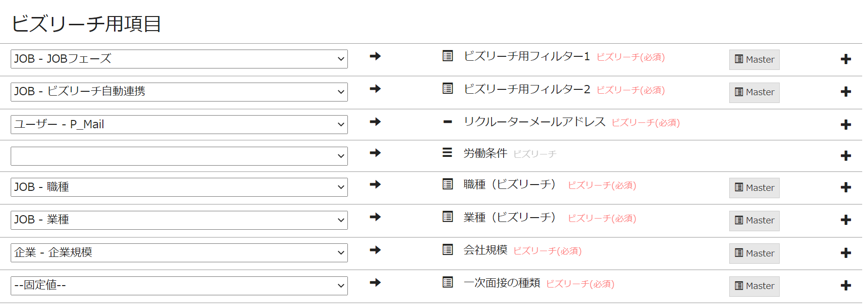Click Master button for ビズリーチ用フィルター1
Image resolution: width=868 pixels, height=306 pixels.
coord(754,60)
